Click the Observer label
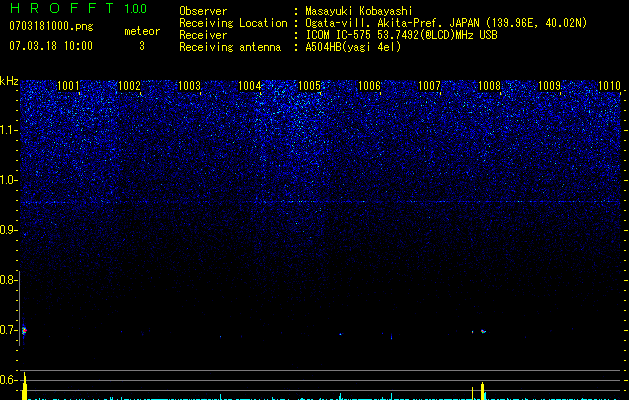The width and height of the screenshot is (629, 400). click(203, 11)
